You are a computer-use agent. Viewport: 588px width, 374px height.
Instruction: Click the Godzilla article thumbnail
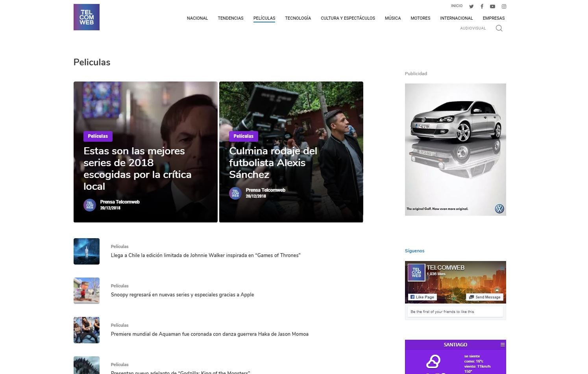click(x=87, y=365)
